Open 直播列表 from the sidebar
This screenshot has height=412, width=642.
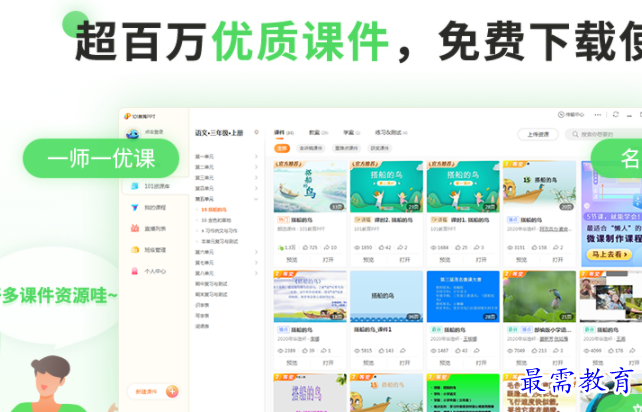click(x=148, y=229)
